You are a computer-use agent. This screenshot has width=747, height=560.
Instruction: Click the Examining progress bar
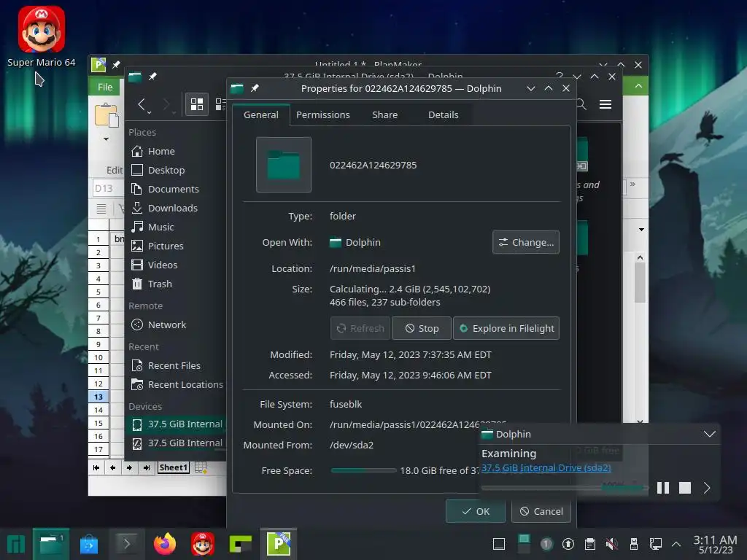point(565,487)
